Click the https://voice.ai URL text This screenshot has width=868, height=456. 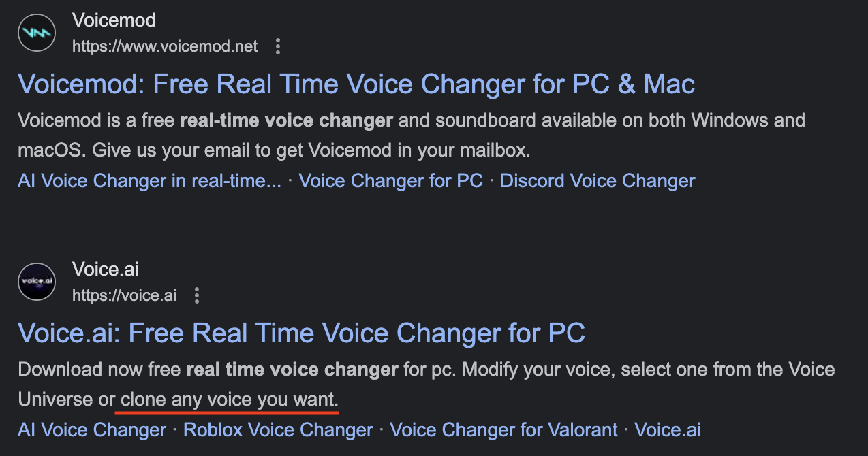pyautogui.click(x=124, y=295)
